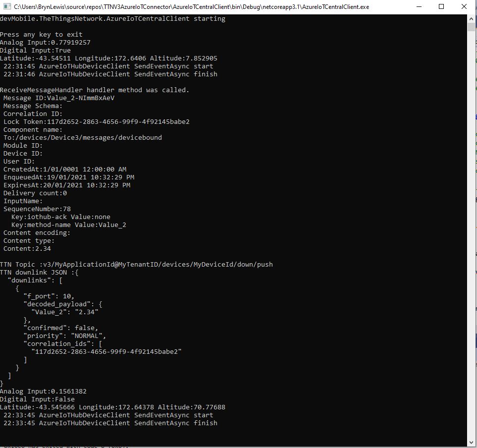
Task: Click the Message ID Value_2-NImmBxAeV line
Action: (59, 98)
